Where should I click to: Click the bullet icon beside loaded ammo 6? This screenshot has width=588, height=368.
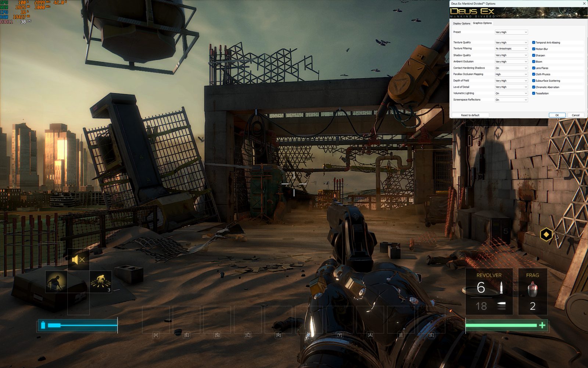pyautogui.click(x=501, y=287)
